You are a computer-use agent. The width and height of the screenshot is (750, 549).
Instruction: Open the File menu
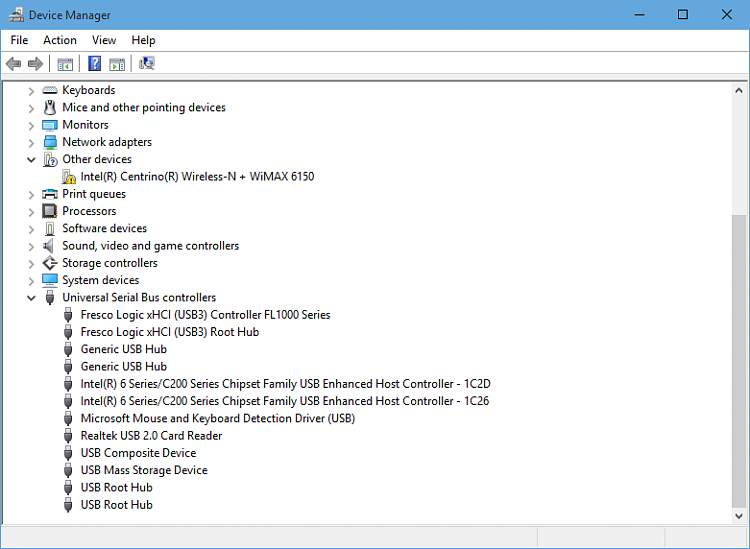click(19, 40)
